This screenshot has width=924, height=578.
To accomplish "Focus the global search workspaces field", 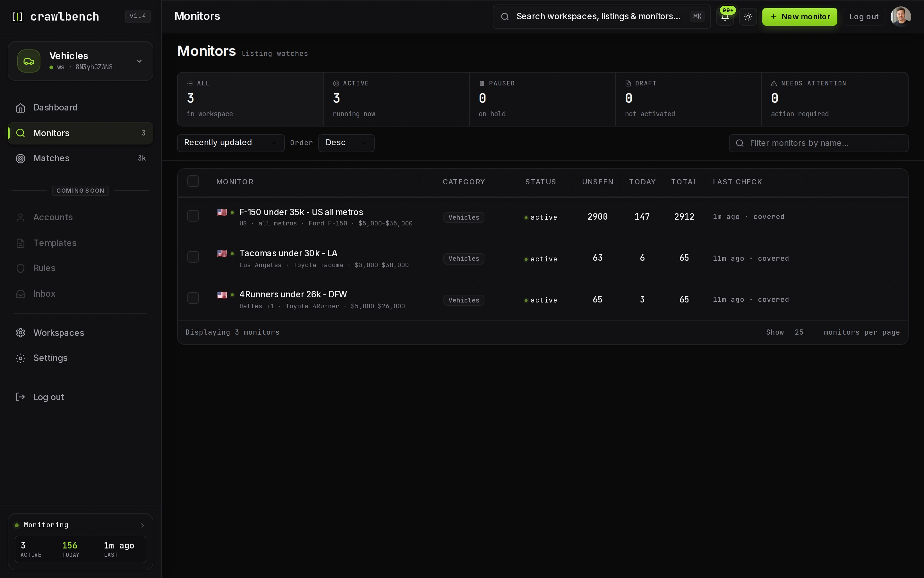I will (x=601, y=16).
